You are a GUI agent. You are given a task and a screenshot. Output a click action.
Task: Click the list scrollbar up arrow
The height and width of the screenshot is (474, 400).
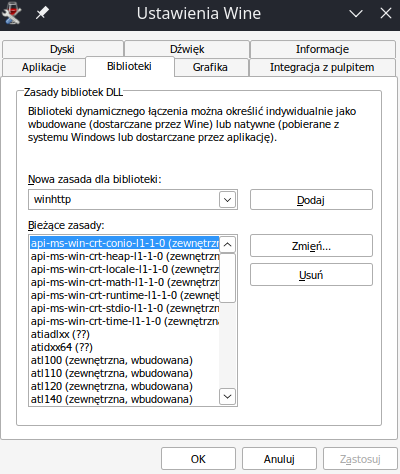coord(228,244)
